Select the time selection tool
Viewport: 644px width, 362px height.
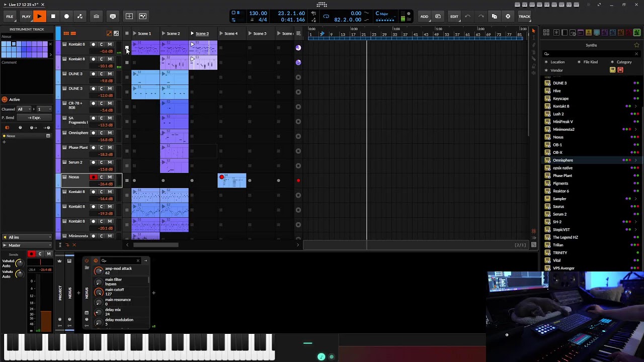pyautogui.click(x=533, y=39)
